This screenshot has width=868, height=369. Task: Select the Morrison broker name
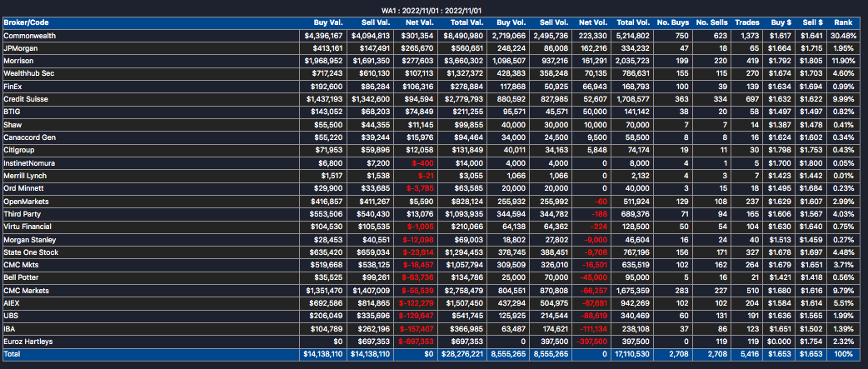tap(17, 61)
